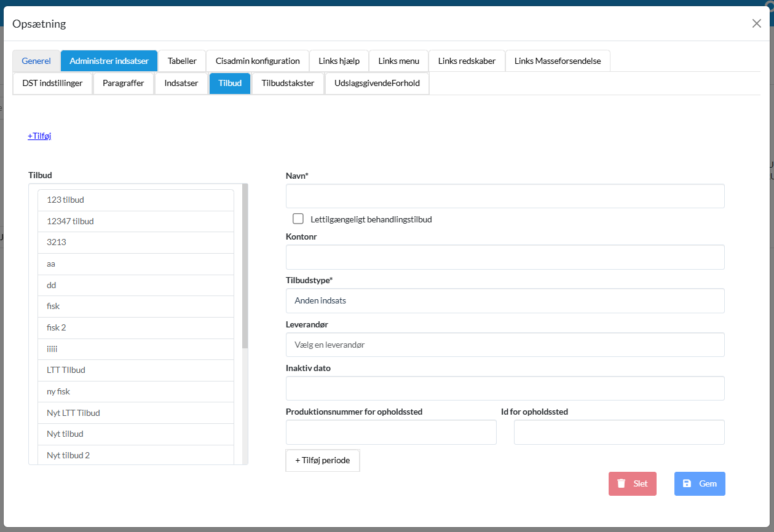Select 'LTT Tilbud' in the Tilbud list
The height and width of the screenshot is (532, 774).
[135, 370]
